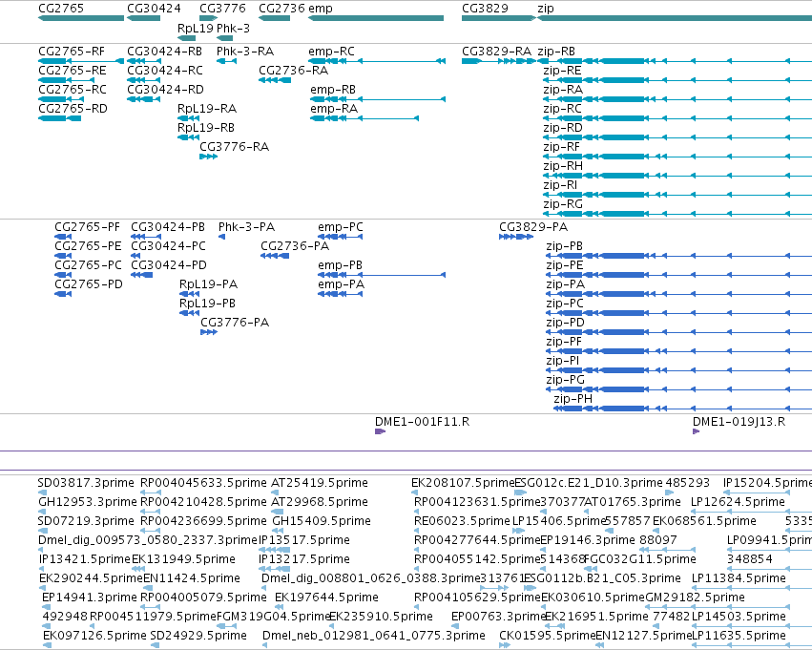Click EST AT25419.5prime
Viewport: 812px width, 650px height.
pyautogui.click(x=320, y=483)
